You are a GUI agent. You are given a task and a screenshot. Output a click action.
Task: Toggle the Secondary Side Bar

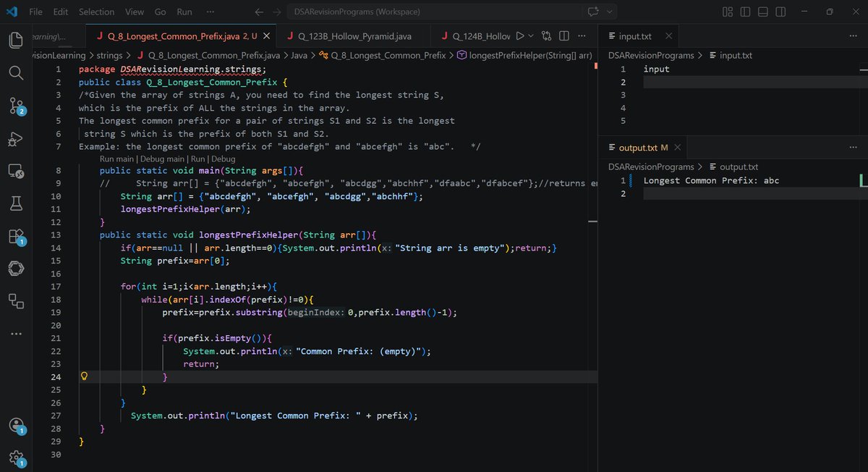point(780,12)
